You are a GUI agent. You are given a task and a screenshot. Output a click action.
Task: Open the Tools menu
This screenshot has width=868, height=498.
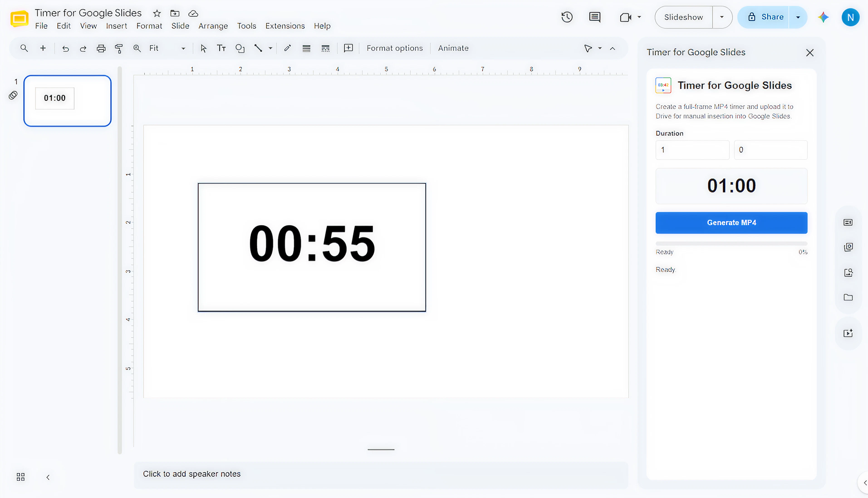246,26
